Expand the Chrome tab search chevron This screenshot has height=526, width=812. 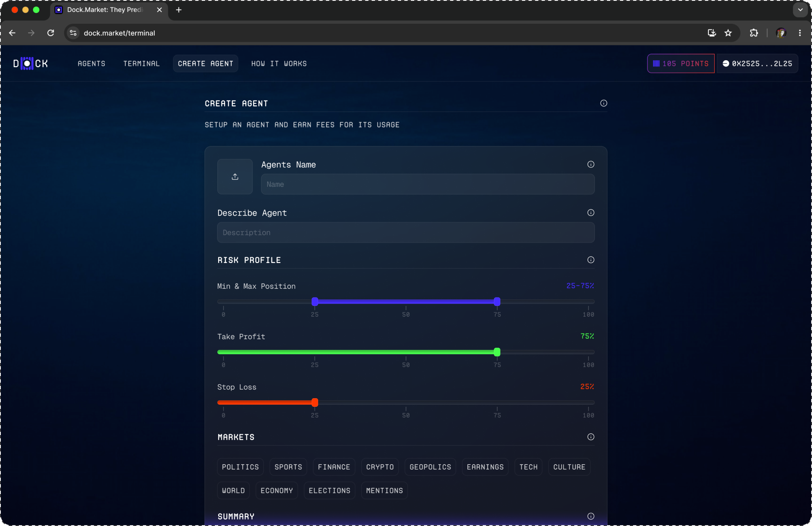click(800, 10)
